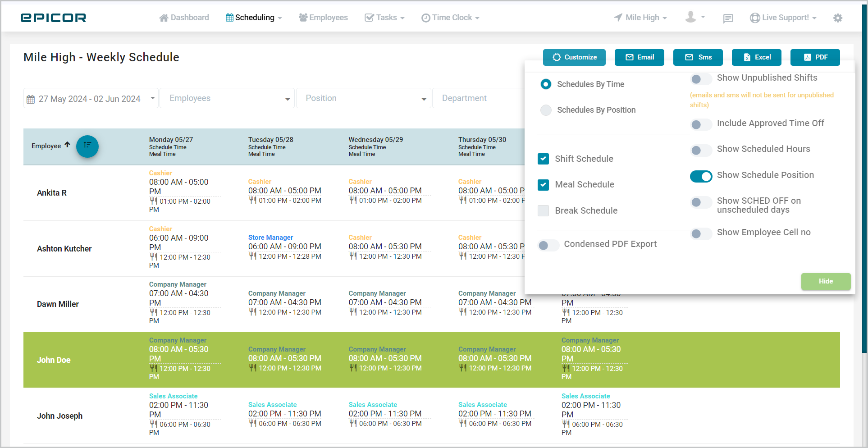Screen dimensions: 868x448
Task: Click the Tuesday 05/28 column header
Action: tap(270, 146)
